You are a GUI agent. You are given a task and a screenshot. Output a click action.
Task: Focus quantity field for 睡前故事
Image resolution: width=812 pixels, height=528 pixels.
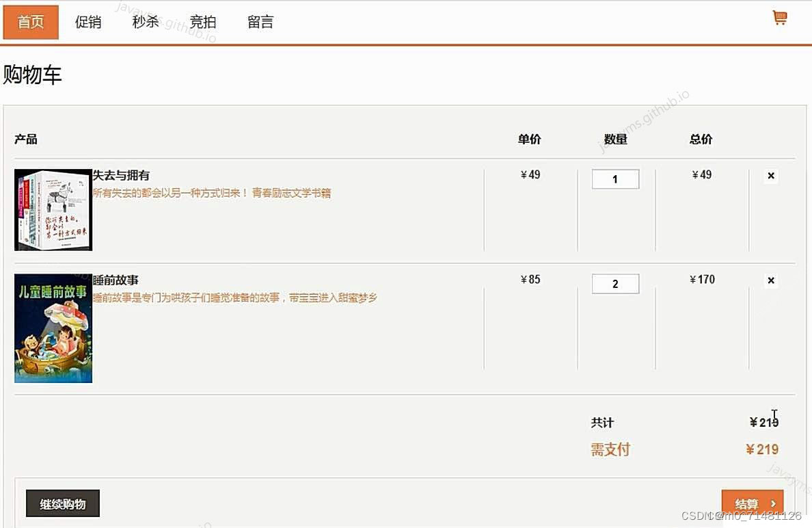(615, 284)
